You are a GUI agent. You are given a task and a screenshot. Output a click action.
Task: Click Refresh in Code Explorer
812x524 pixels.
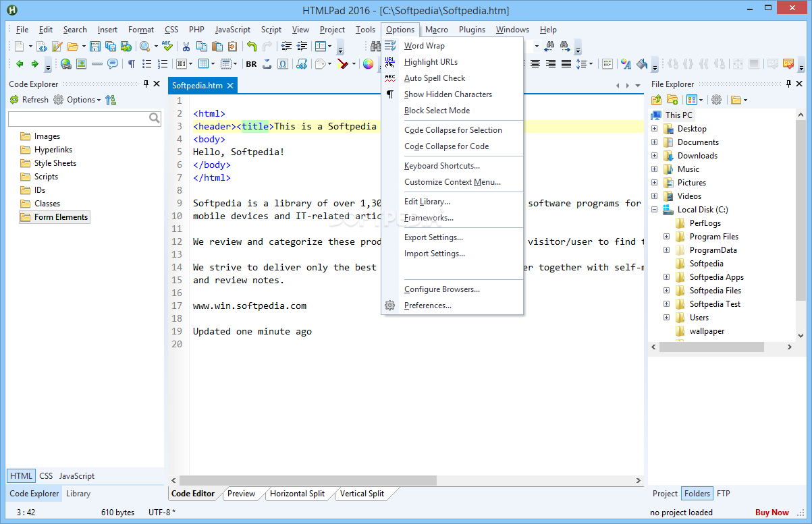(x=29, y=100)
